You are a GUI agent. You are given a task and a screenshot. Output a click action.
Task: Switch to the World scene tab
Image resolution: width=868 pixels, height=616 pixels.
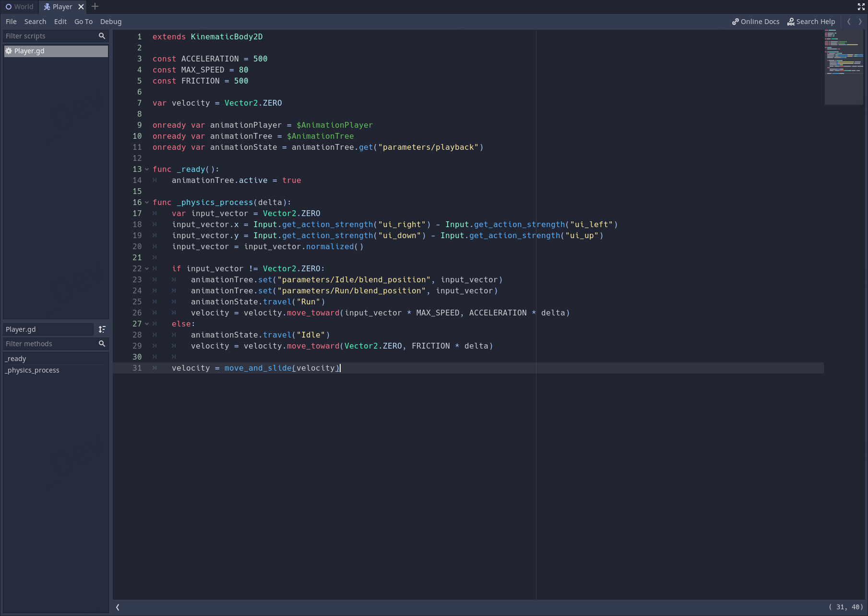pyautogui.click(x=19, y=7)
